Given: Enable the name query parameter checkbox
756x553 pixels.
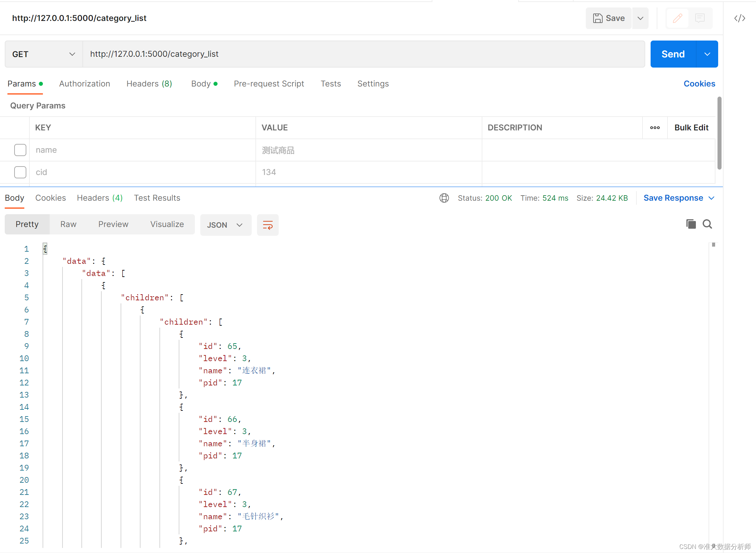Looking at the screenshot, I should [20, 150].
